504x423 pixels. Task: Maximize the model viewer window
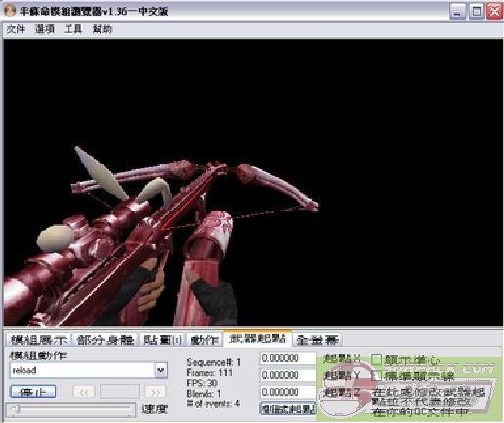(477, 11)
